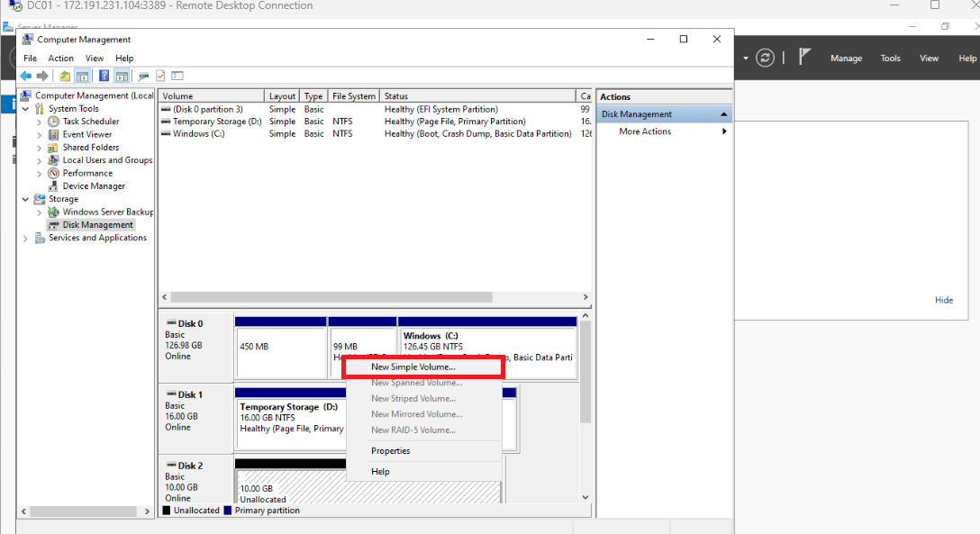Click the volume list scroll right arrow

pos(585,297)
